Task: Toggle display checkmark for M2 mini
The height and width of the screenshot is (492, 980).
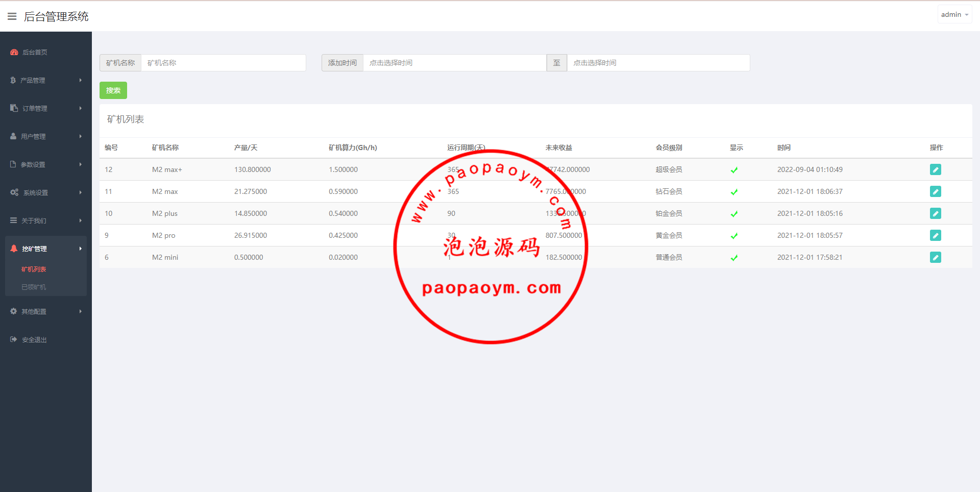Action: click(734, 258)
